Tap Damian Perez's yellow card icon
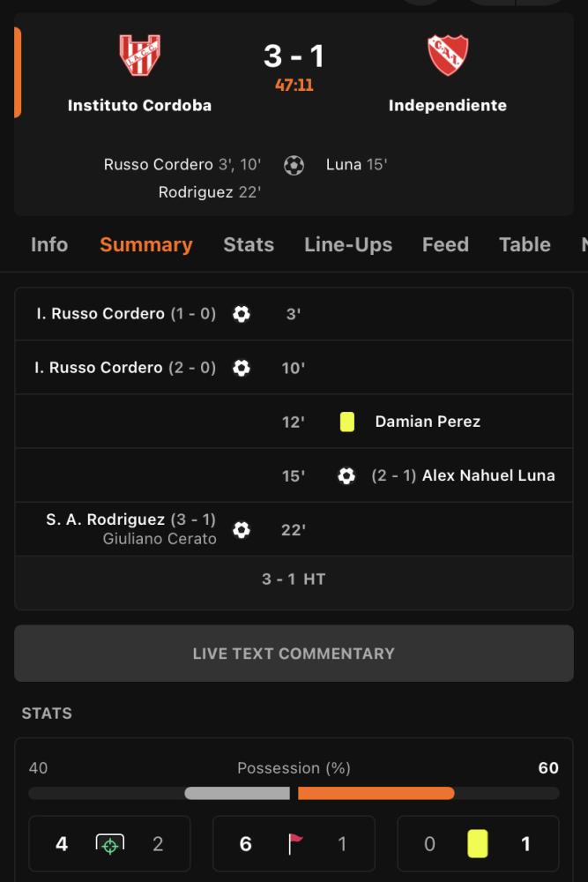588x882 pixels. tap(346, 422)
